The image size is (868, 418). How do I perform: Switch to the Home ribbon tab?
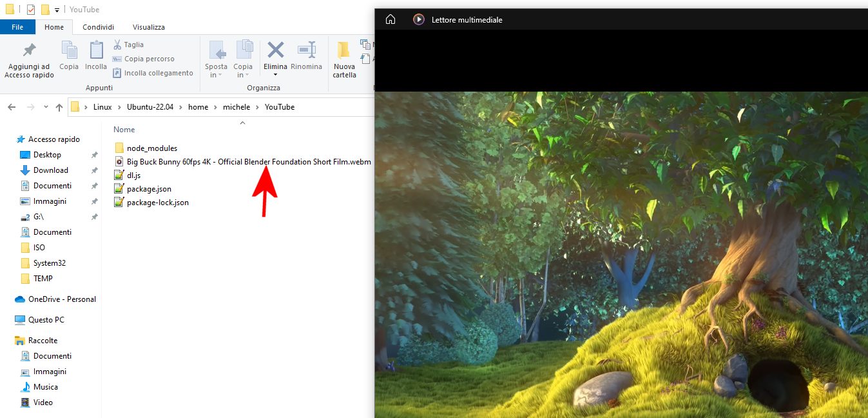tap(54, 27)
